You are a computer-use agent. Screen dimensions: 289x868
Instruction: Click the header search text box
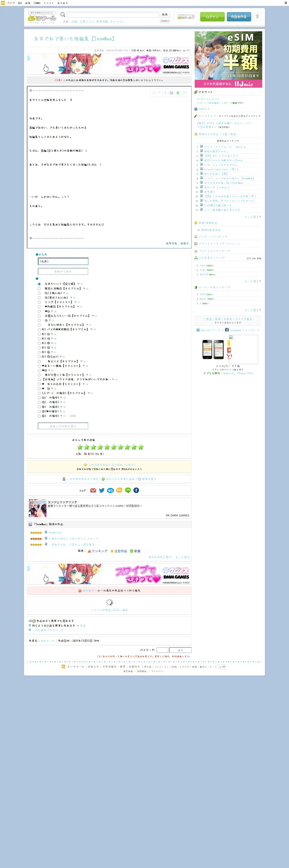(x=112, y=14)
